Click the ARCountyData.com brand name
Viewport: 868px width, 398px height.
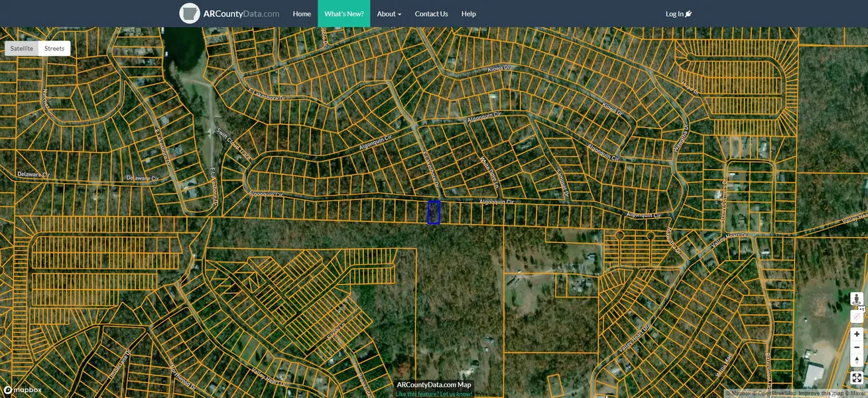click(x=241, y=14)
